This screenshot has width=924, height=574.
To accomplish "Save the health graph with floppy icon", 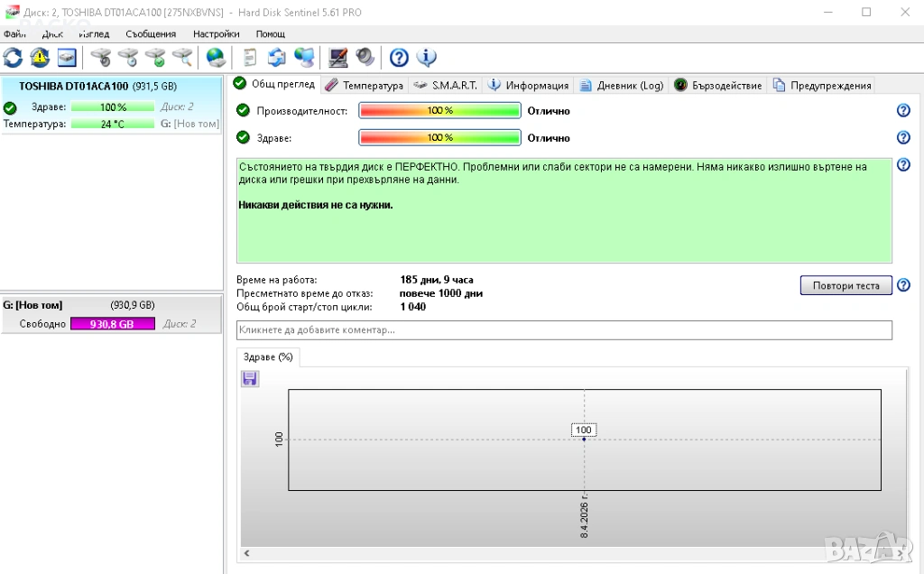I will pyautogui.click(x=250, y=379).
